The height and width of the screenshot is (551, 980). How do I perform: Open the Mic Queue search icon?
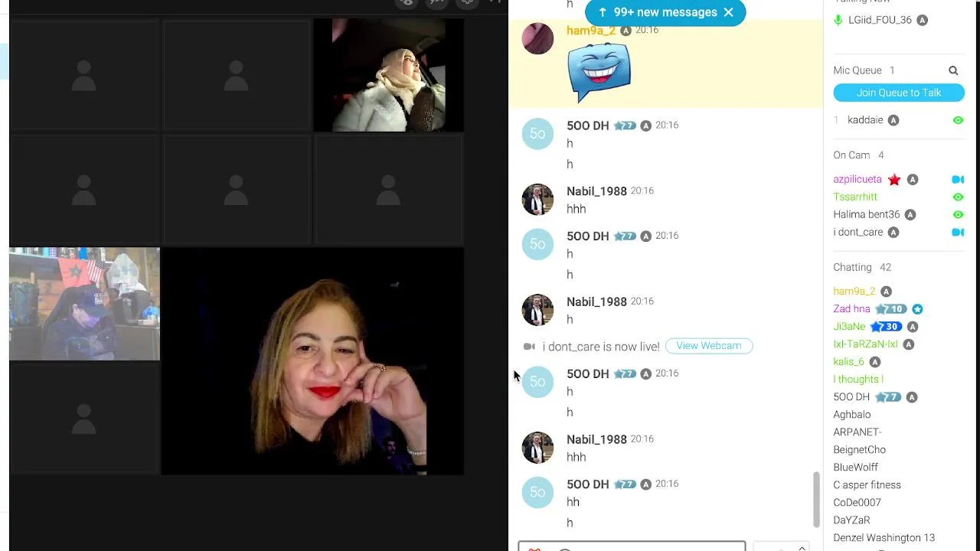[x=953, y=70]
